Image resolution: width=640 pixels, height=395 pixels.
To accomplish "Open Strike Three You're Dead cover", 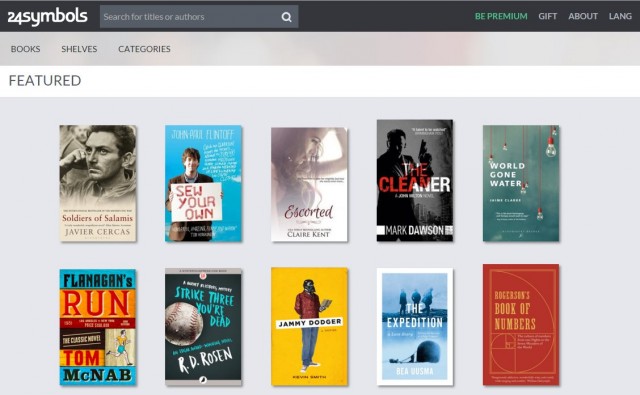I will click(203, 327).
